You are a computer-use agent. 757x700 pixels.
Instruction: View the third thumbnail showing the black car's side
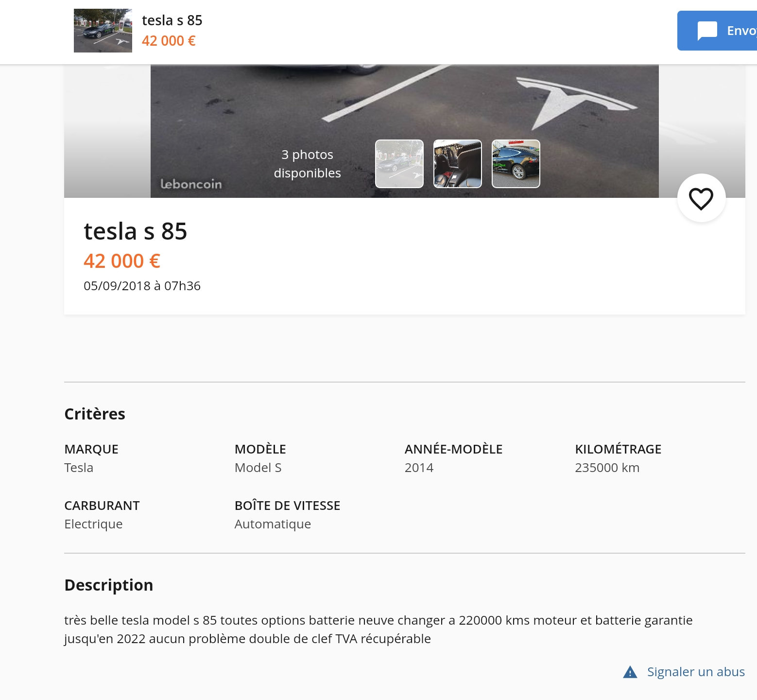pyautogui.click(x=516, y=164)
